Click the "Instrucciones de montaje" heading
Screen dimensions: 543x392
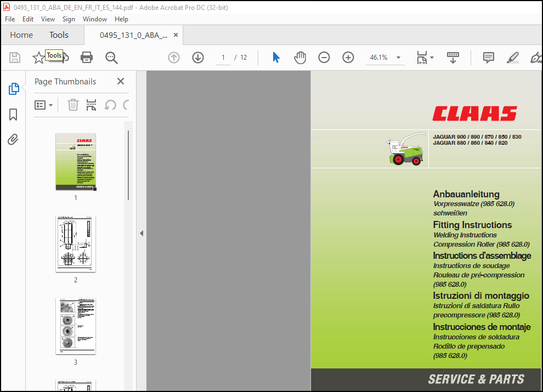coord(482,327)
